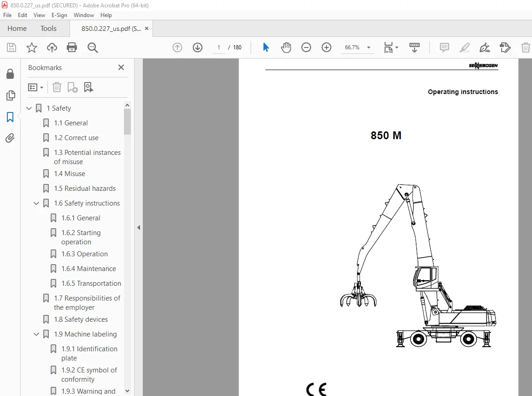
Task: Select the 850.0.227_us.pdf document tab
Action: [x=111, y=29]
